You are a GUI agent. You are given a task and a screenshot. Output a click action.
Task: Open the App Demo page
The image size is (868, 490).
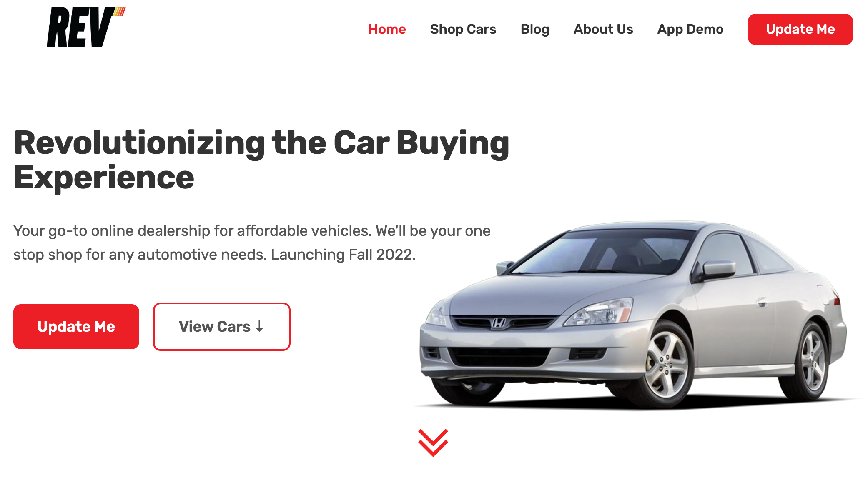pos(690,29)
